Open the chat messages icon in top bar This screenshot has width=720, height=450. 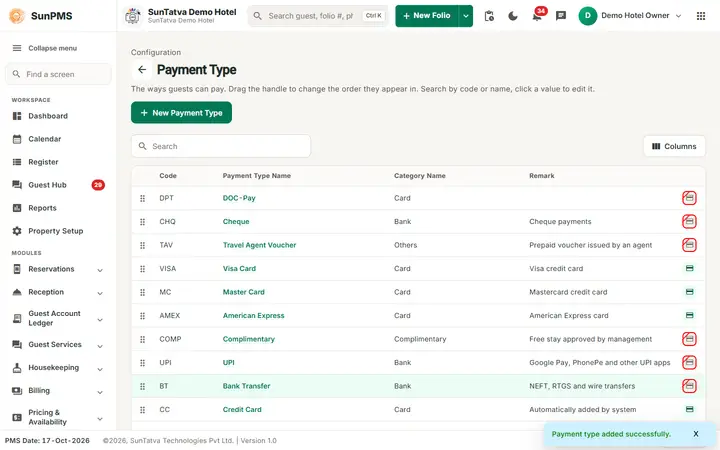561,16
